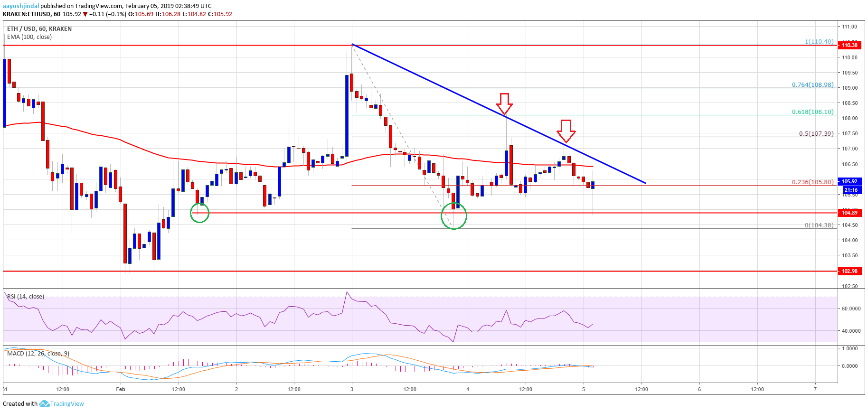868x412 pixels.
Task: Click the 60.0000 RSI axis value
Action: tap(851, 309)
